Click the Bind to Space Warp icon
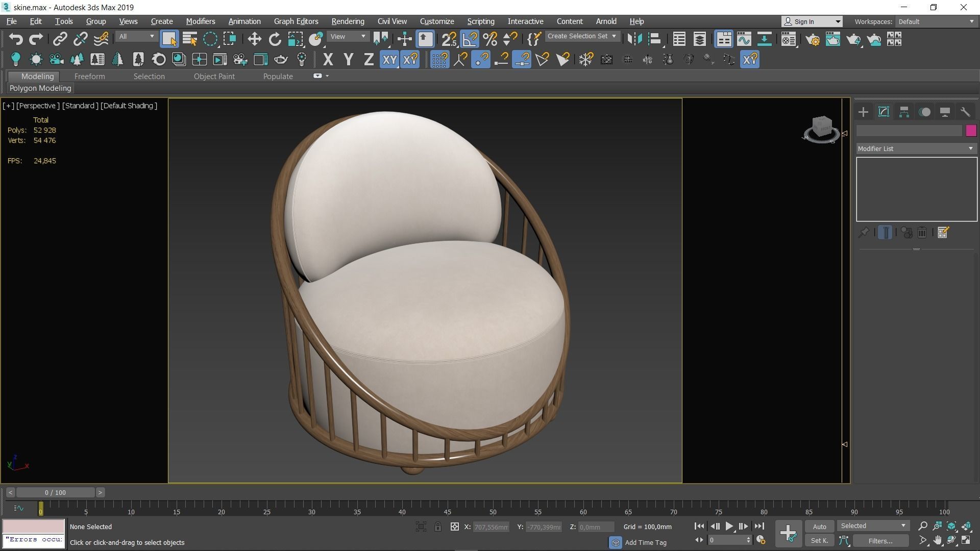The image size is (980, 551). pyautogui.click(x=101, y=39)
